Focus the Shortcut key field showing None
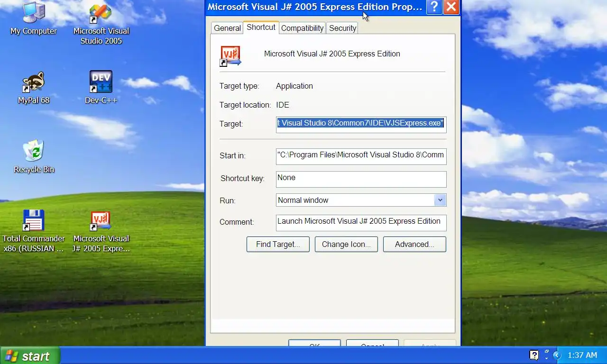The image size is (607, 364). pos(361,179)
